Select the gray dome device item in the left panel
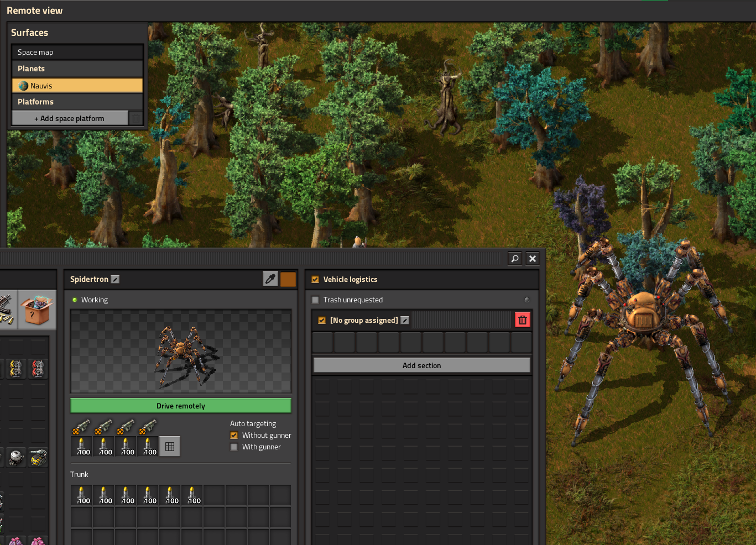The image size is (756, 545). pyautogui.click(x=16, y=457)
